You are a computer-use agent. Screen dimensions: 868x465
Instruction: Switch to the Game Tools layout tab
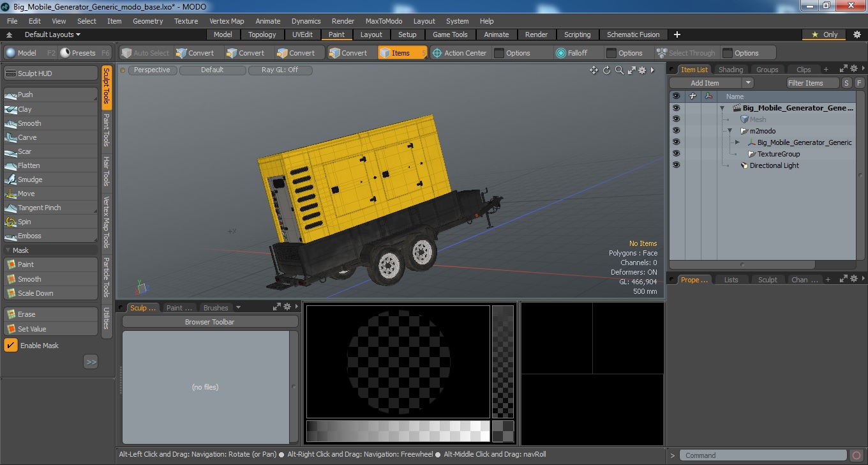(x=450, y=34)
